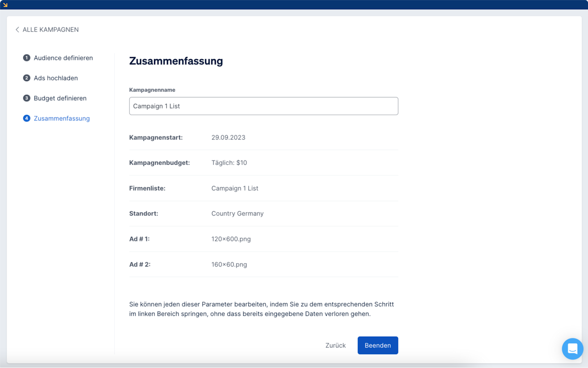Click inside the Kampagnenname text field

[263, 106]
